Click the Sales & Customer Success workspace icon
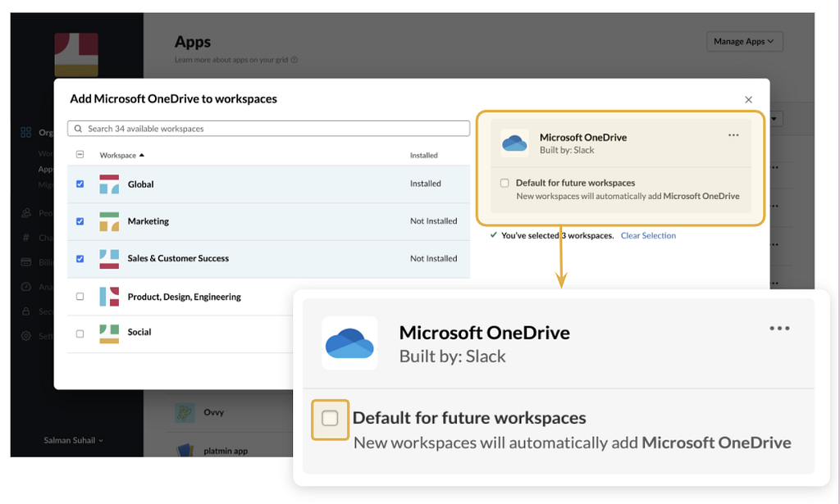 [x=109, y=259]
